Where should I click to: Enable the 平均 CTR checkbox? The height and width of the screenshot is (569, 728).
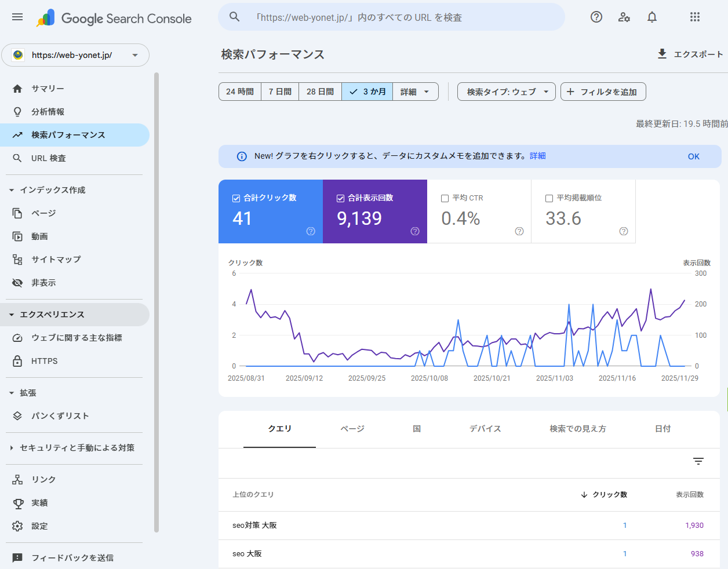[x=445, y=198]
